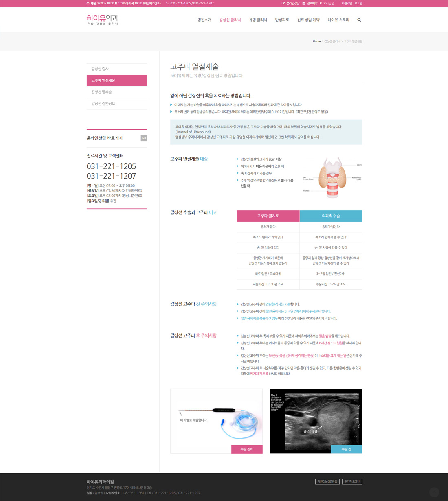
Task: Click the 토요일 hours line in the sidebar
Action: (x=114, y=196)
